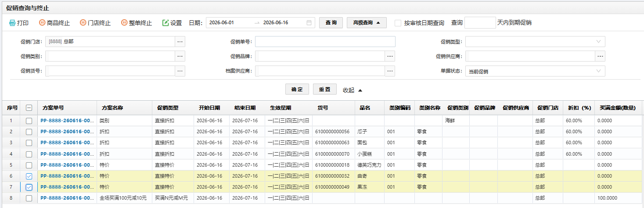Click the 整单终止 stop icon

point(124,23)
